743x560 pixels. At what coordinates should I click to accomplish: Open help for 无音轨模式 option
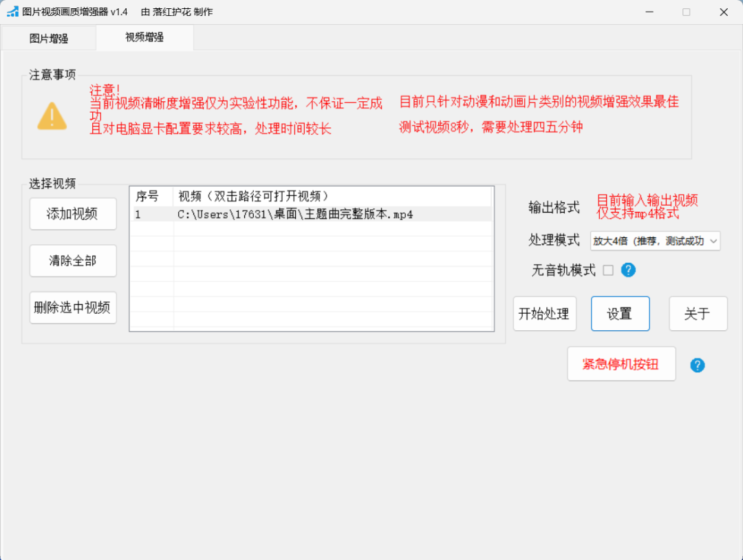coord(628,270)
